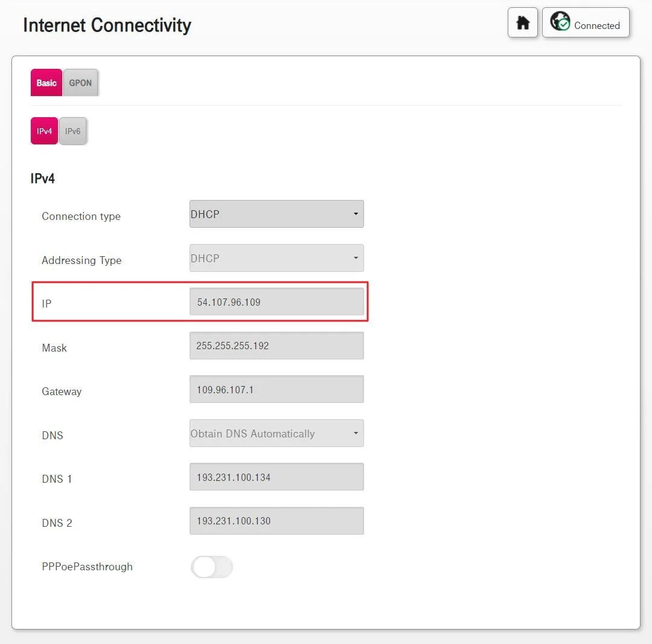
Task: Click the highlighted IP address field
Action: 276,302
